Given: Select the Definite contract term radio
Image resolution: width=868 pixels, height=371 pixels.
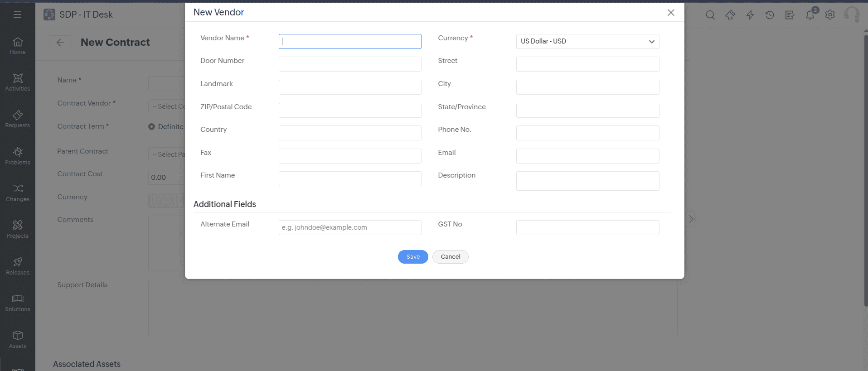Looking at the screenshot, I should point(152,127).
